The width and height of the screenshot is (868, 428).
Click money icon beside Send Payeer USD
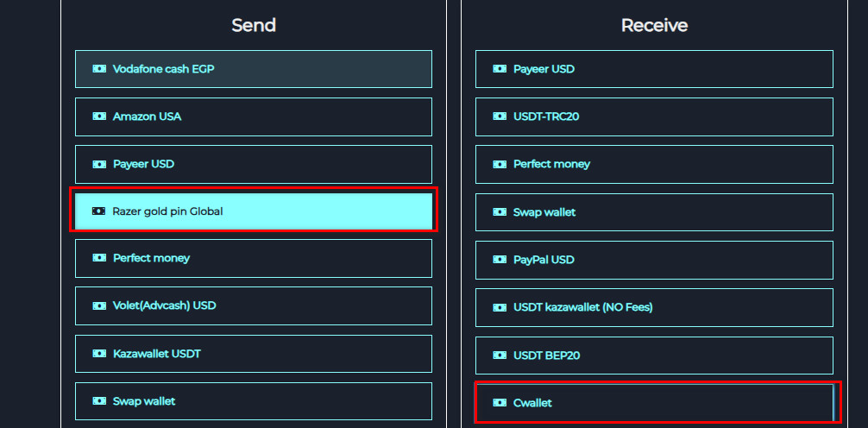pos(99,164)
